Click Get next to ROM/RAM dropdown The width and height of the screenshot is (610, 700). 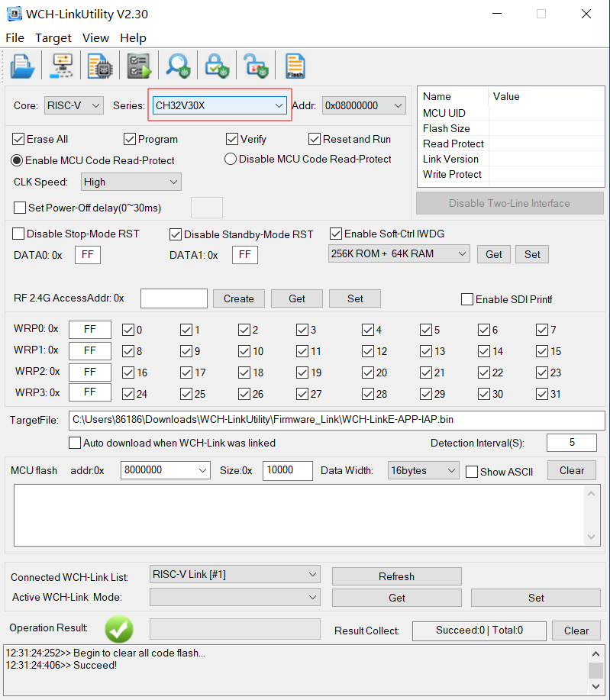point(494,254)
